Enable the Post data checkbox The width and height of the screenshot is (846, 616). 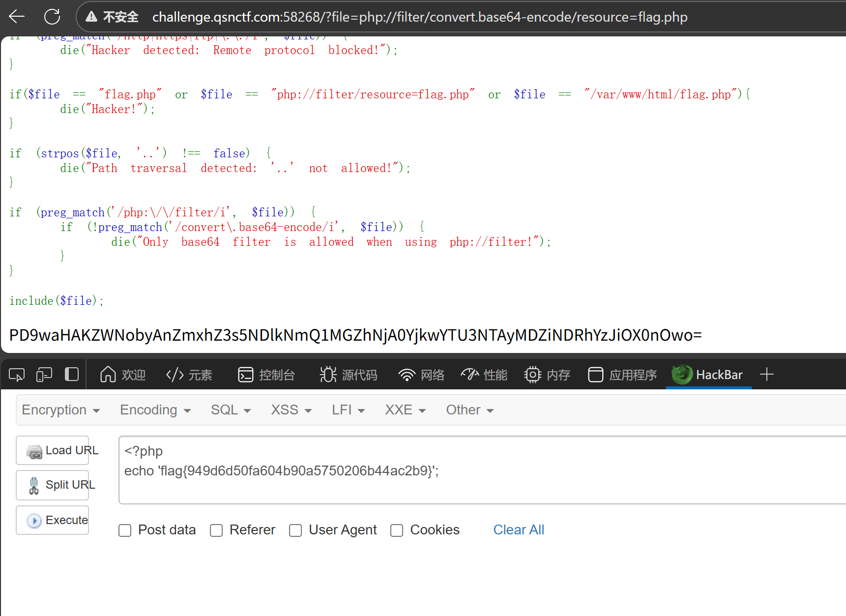point(125,530)
